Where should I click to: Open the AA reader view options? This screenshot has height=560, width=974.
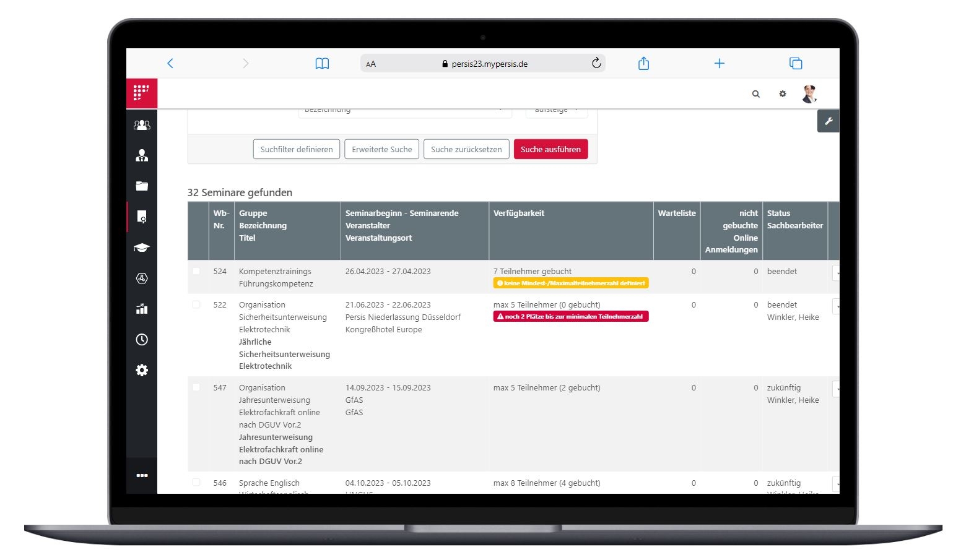click(x=371, y=64)
